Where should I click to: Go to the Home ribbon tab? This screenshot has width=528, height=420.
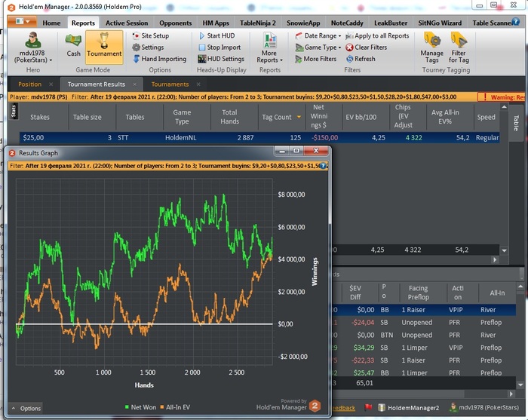[51, 23]
